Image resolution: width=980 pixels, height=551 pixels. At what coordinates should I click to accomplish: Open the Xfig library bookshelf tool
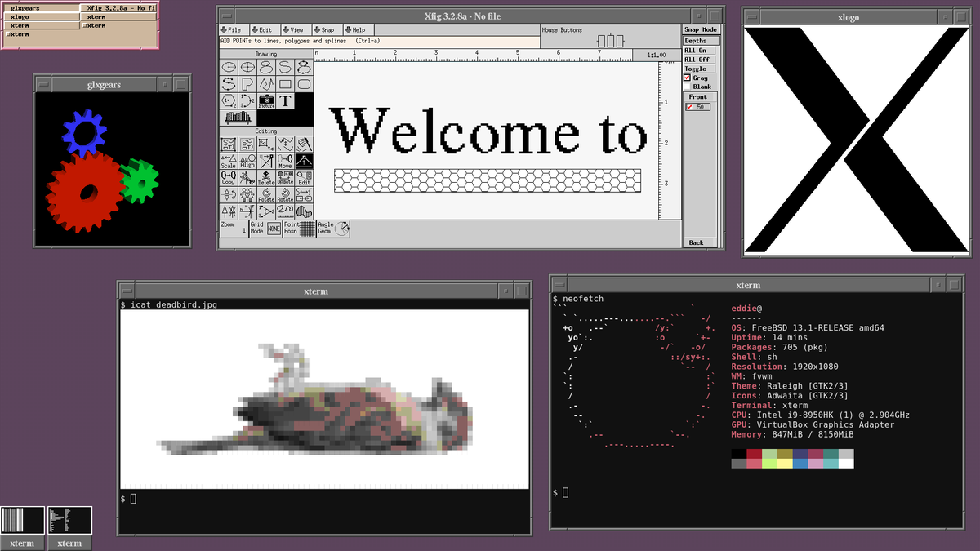pyautogui.click(x=238, y=118)
